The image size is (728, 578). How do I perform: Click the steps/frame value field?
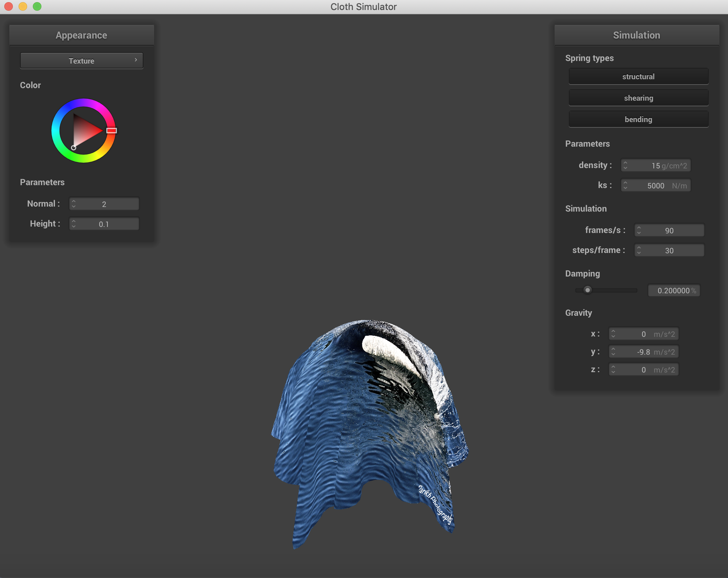669,250
